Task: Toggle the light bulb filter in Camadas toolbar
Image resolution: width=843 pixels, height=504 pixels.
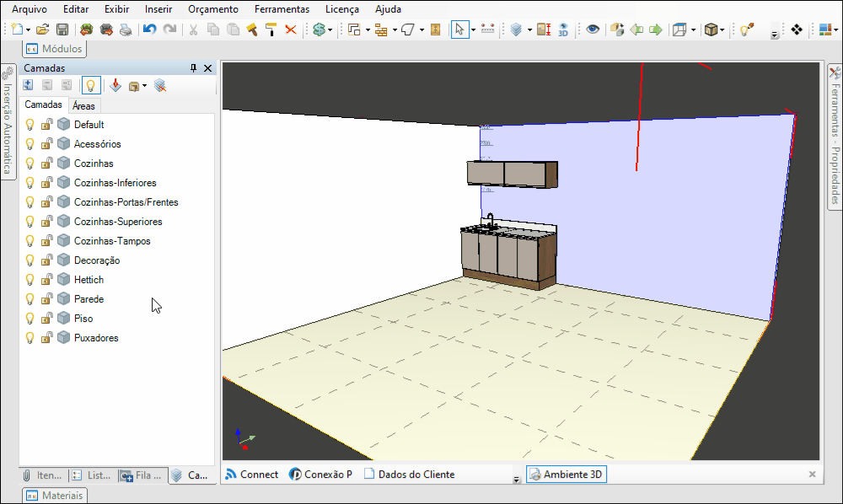Action: pyautogui.click(x=90, y=85)
